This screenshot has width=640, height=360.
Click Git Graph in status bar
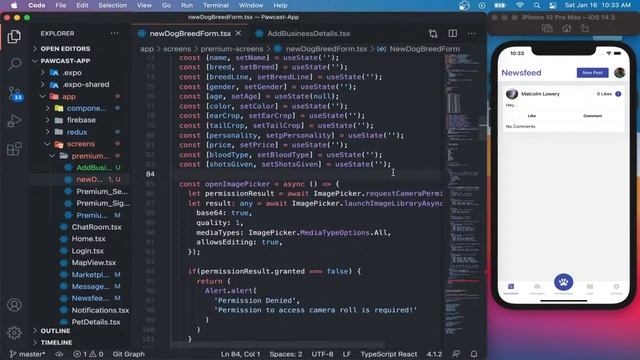click(x=129, y=354)
